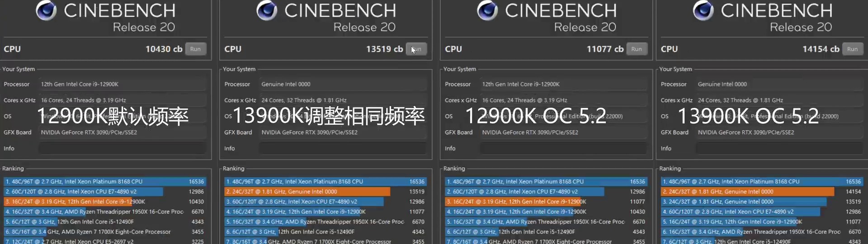Click the GFX Board field in the 13519 cb window
Image resolution: width=868 pixels, height=244 pixels.
coord(343,132)
